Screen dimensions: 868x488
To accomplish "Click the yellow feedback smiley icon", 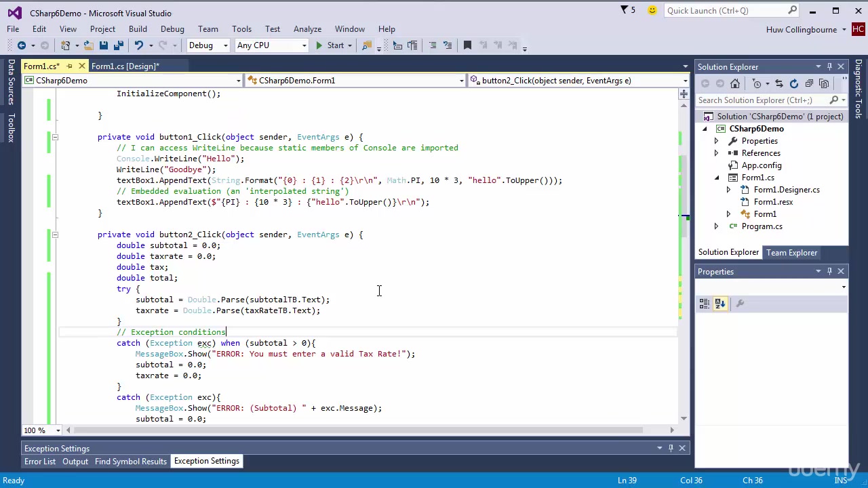I will [x=652, y=10].
